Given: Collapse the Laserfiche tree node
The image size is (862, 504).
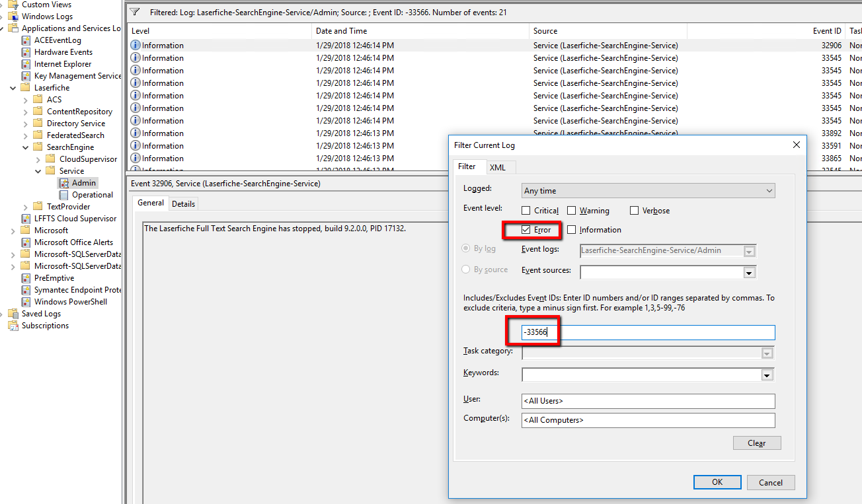Looking at the screenshot, I should (x=14, y=88).
